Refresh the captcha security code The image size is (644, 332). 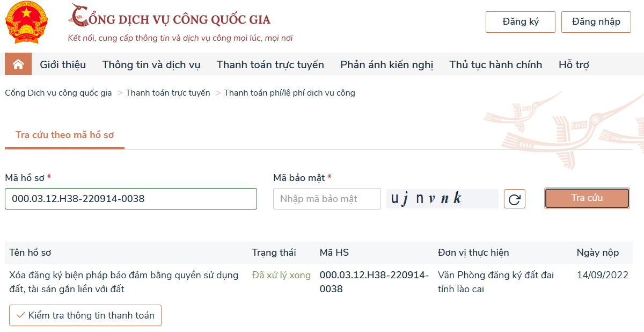[x=515, y=199]
